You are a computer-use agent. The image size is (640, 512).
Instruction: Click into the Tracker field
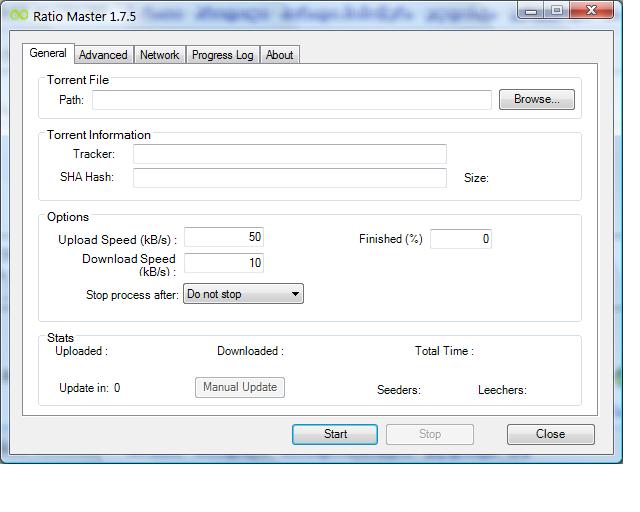coord(290,154)
